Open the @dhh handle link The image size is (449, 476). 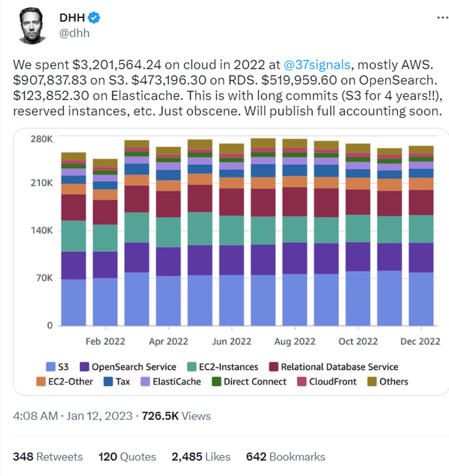(x=74, y=33)
